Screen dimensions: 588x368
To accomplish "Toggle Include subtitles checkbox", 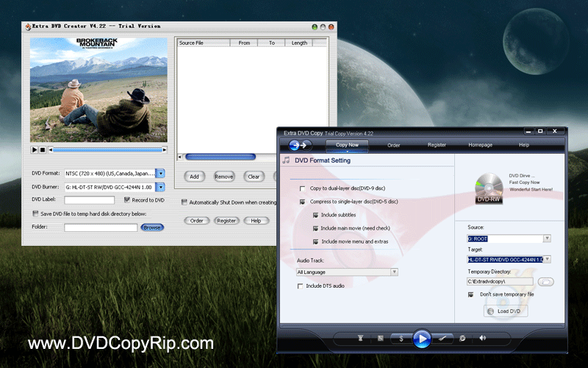I will click(x=316, y=215).
